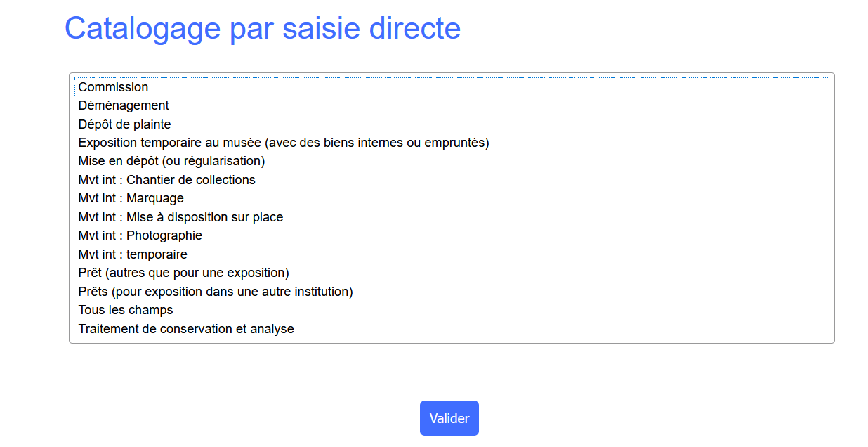
Task: Choose Mvt int : Chantier de collections
Action: click(167, 180)
